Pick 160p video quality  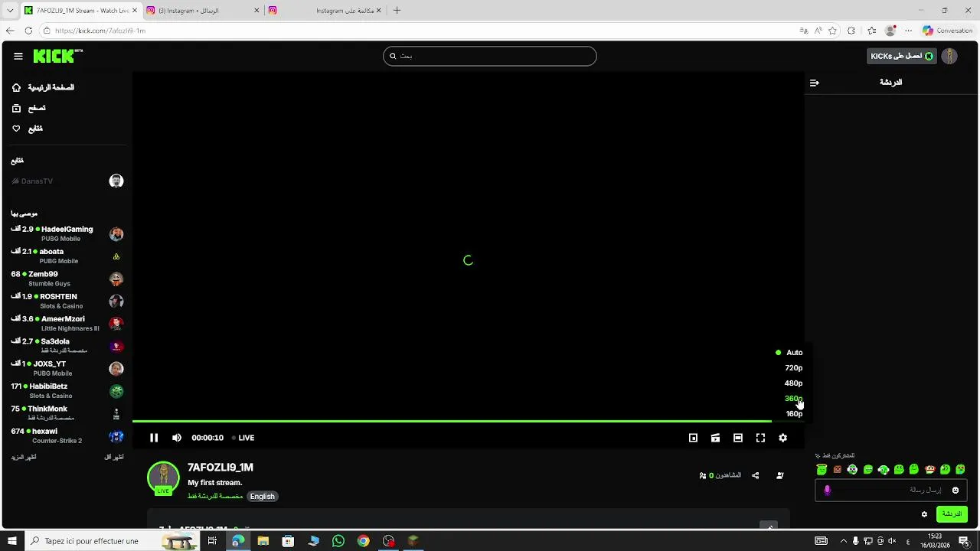coord(794,414)
